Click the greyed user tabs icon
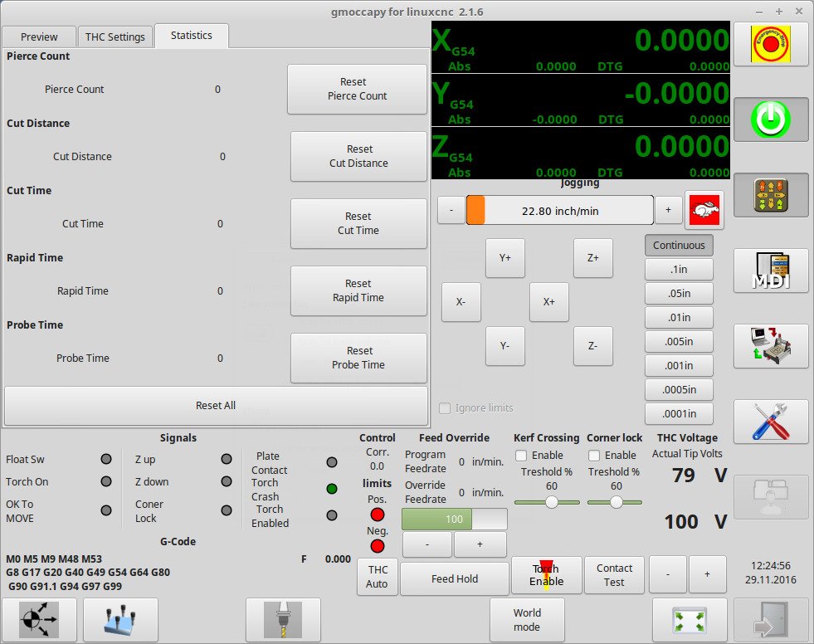 tap(771, 496)
